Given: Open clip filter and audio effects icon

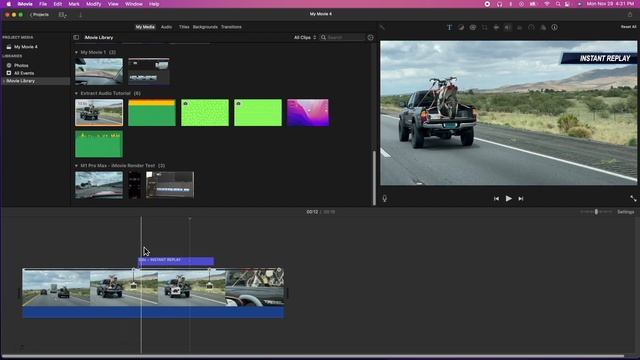Looking at the screenshot, I should 543,27.
